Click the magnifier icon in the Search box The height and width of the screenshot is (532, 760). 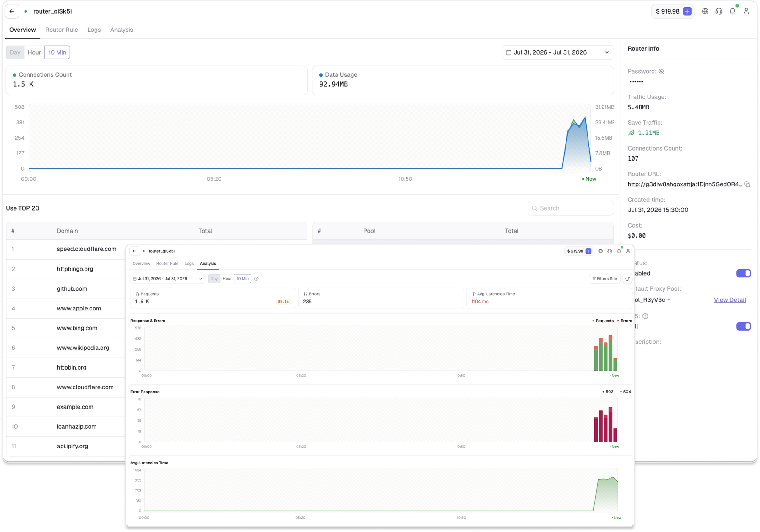[x=534, y=208]
